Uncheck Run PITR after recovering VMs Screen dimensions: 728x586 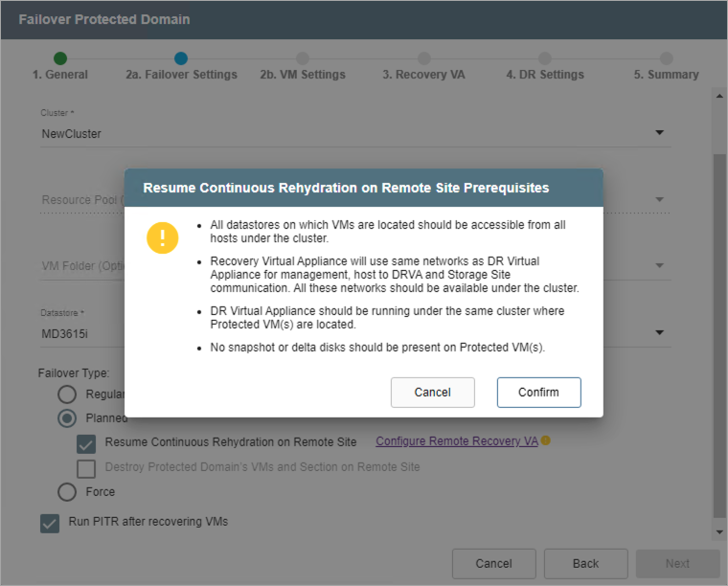click(50, 523)
